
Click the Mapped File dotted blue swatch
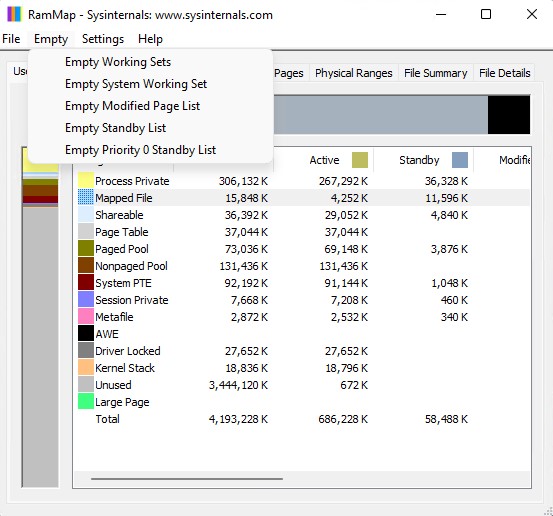point(86,198)
